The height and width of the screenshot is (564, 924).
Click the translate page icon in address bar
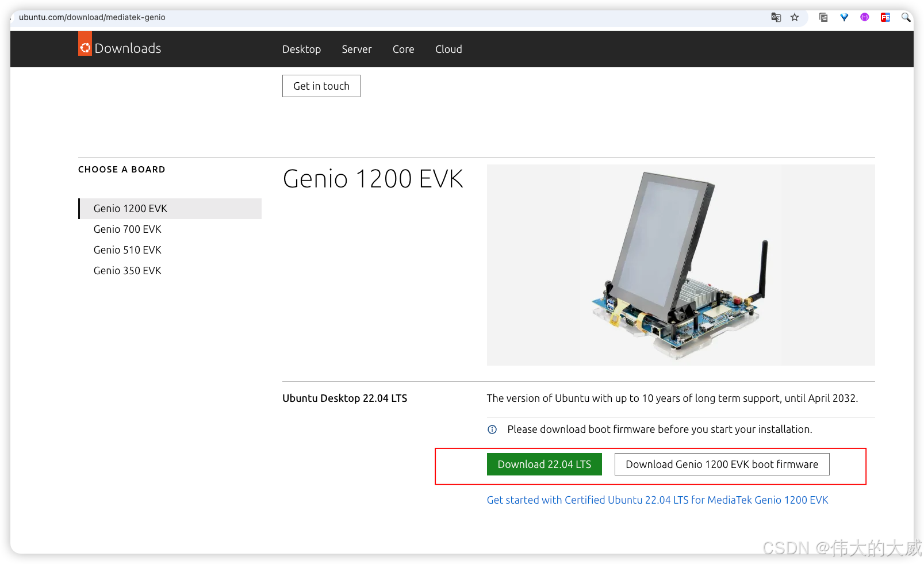[776, 17]
